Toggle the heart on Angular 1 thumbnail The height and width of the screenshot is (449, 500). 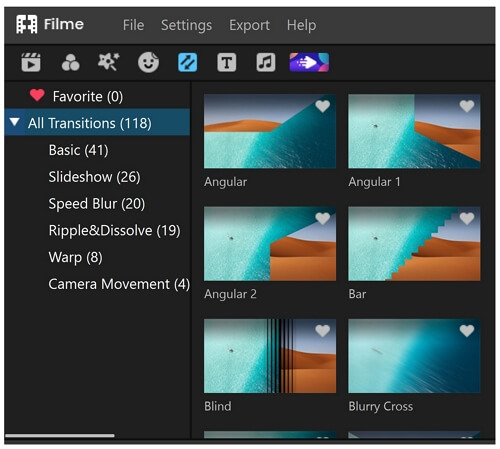click(x=467, y=106)
